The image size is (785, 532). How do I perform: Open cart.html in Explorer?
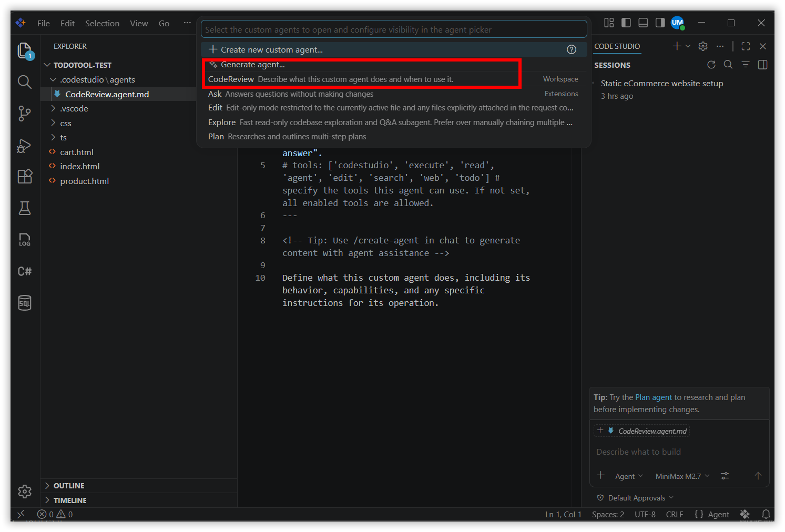(x=77, y=152)
